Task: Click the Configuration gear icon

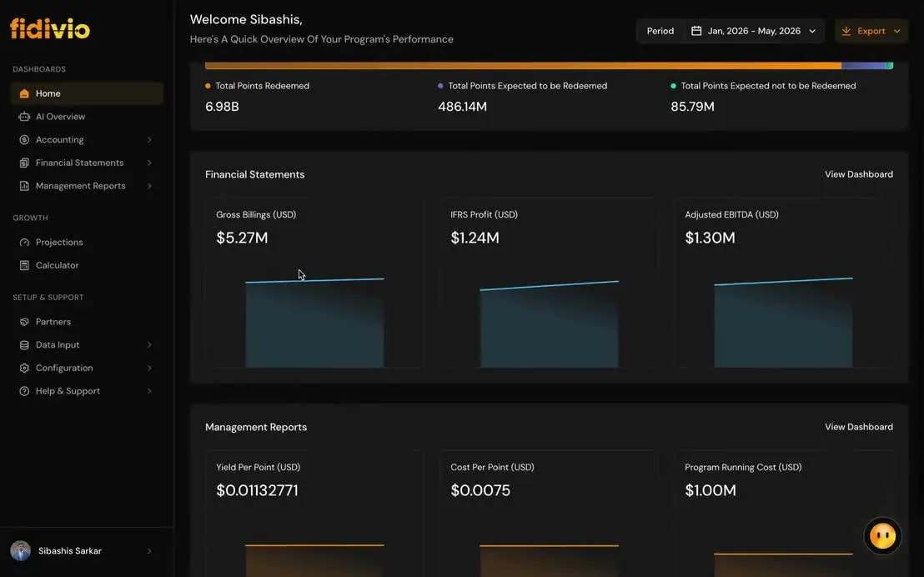Action: (24, 368)
